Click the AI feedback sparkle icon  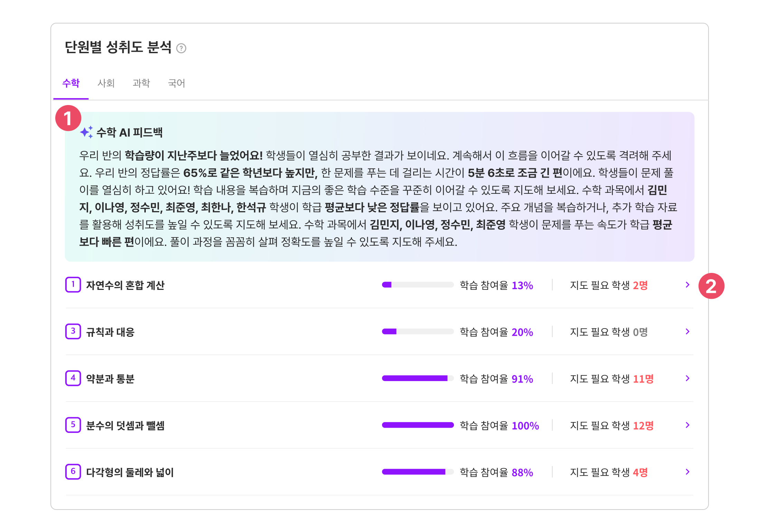86,132
